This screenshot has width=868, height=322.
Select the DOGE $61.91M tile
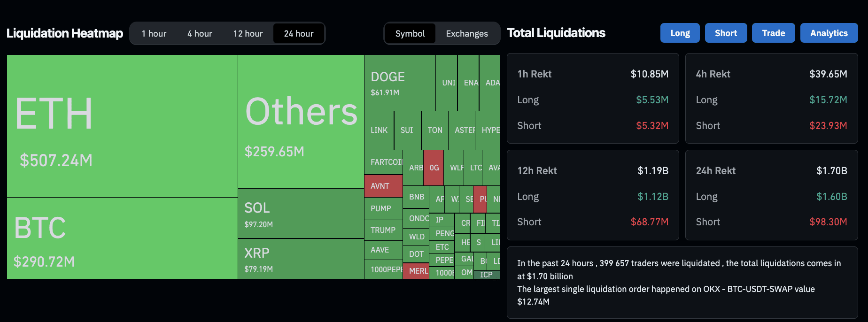(400, 83)
